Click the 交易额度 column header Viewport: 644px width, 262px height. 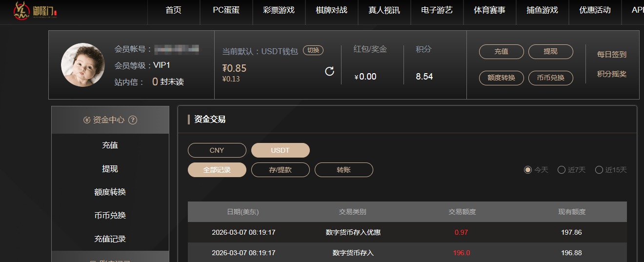tap(462, 212)
